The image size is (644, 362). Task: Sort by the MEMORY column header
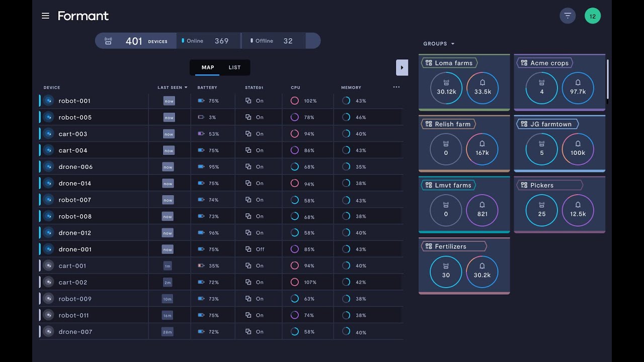(x=351, y=87)
